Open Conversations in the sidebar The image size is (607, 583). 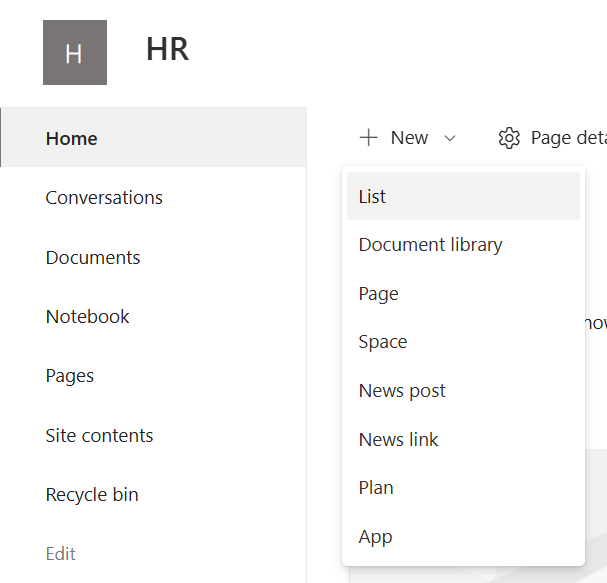coord(104,197)
